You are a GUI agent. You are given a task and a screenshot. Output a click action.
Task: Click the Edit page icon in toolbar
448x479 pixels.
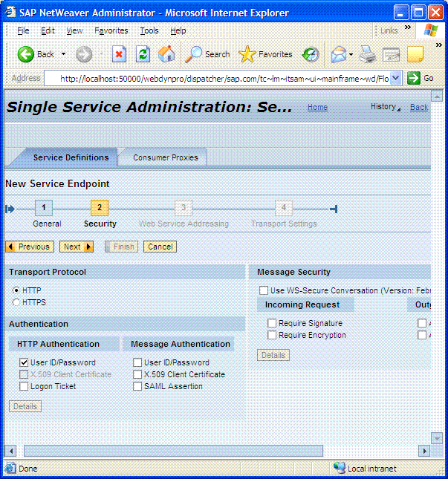tap(391, 55)
